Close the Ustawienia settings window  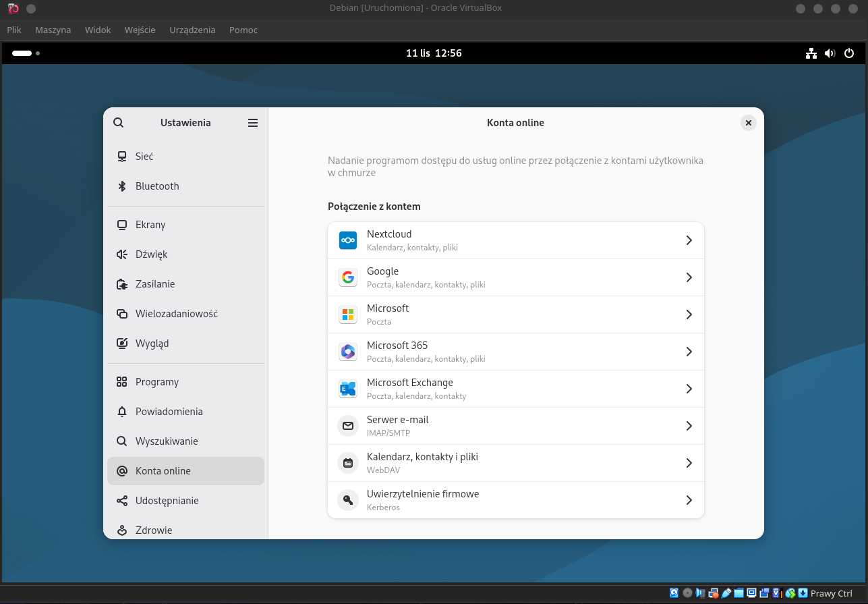pos(748,123)
